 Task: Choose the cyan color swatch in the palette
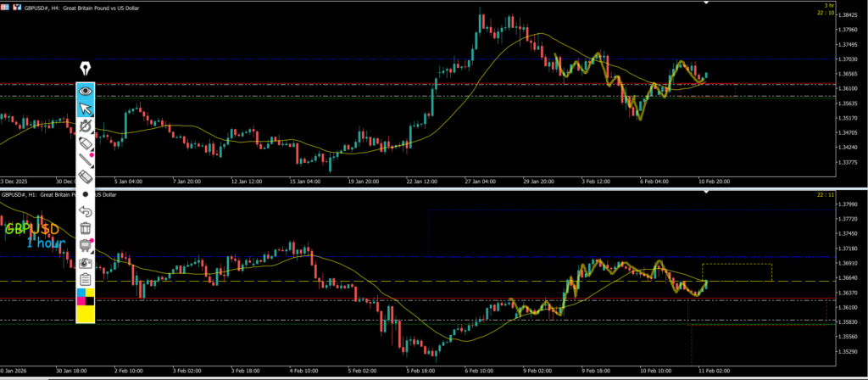81,293
